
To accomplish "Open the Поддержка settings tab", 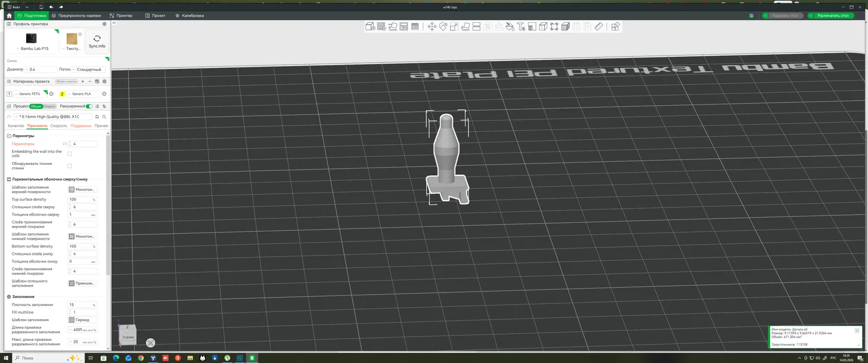I will coord(81,126).
